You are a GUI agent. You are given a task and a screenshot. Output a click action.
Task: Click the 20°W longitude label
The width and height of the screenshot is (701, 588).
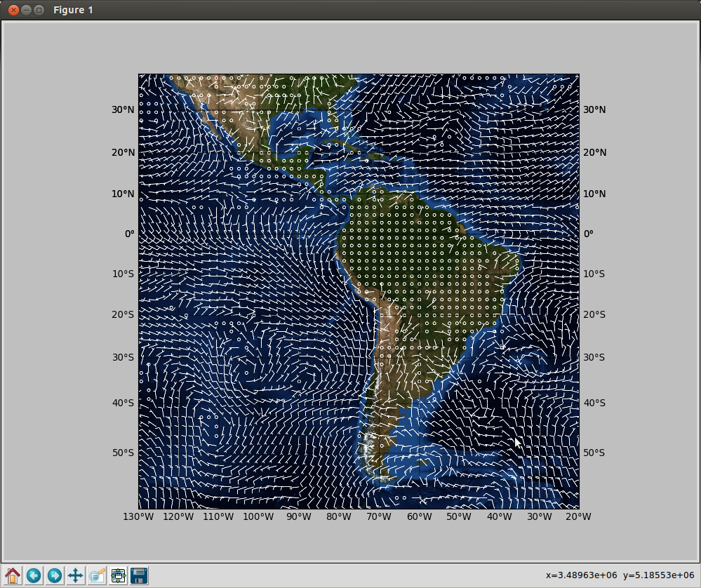pos(578,516)
